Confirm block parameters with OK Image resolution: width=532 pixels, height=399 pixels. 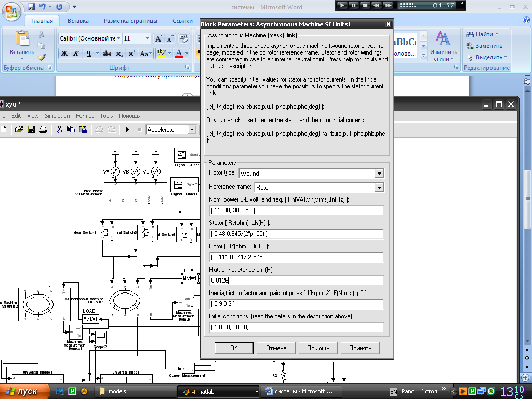234,348
